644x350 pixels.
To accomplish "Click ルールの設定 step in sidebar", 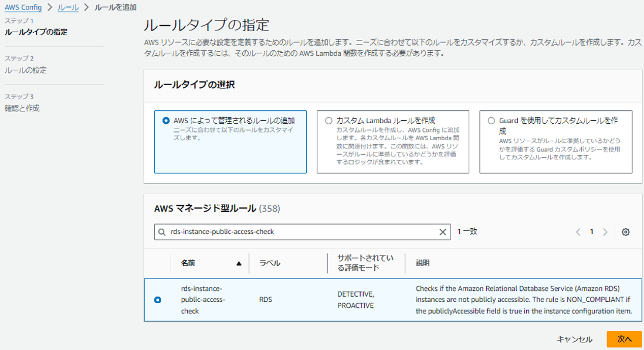I will 25,70.
